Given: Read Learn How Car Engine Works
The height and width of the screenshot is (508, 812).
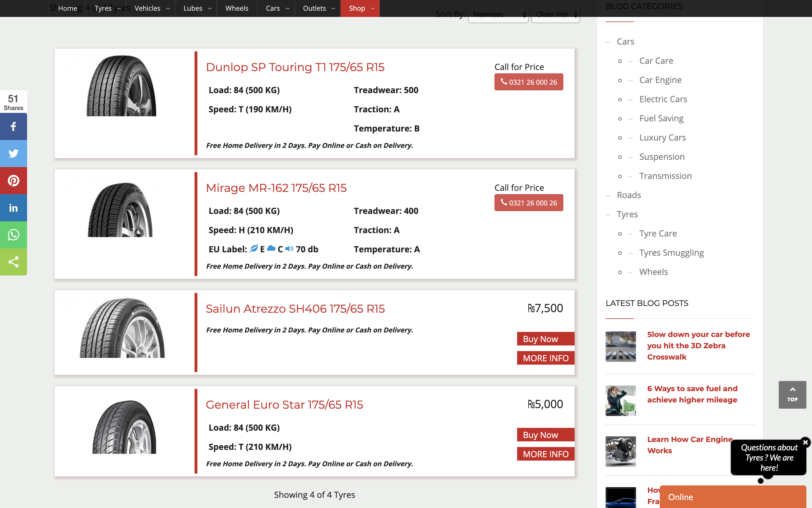Looking at the screenshot, I should point(690,444).
